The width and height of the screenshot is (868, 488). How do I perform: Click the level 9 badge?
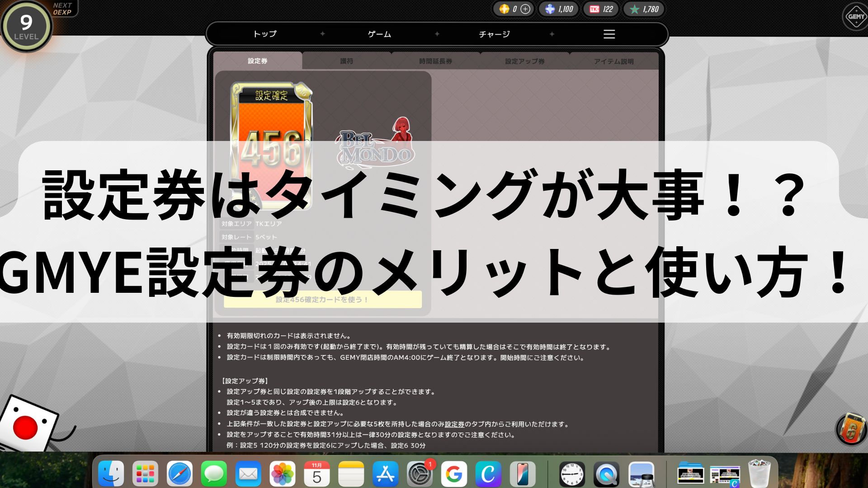tap(26, 26)
